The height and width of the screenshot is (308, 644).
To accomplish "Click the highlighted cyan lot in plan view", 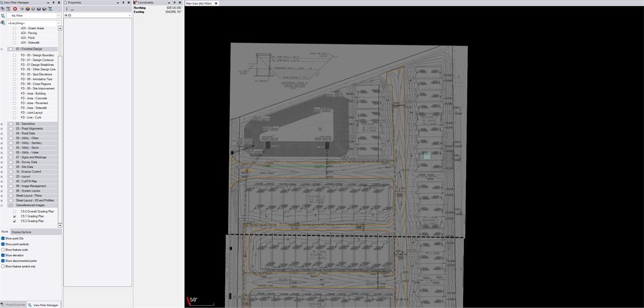I will 427,155.
